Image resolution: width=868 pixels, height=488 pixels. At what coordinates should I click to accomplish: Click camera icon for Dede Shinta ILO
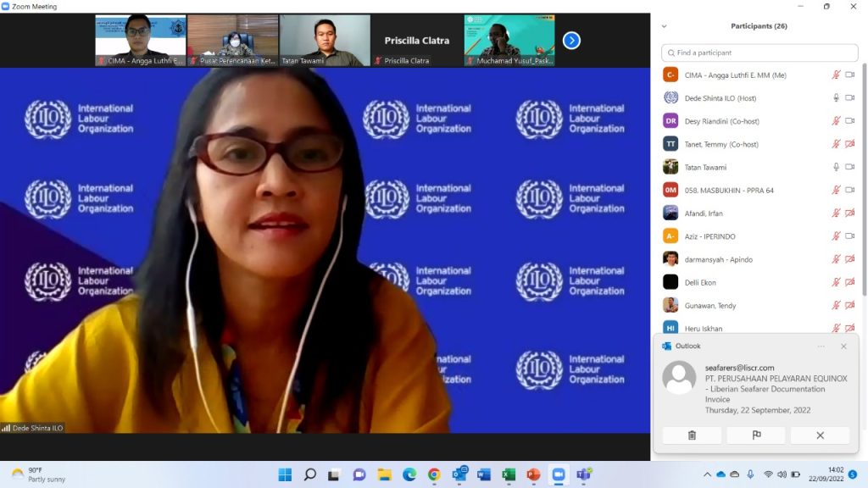tap(849, 98)
